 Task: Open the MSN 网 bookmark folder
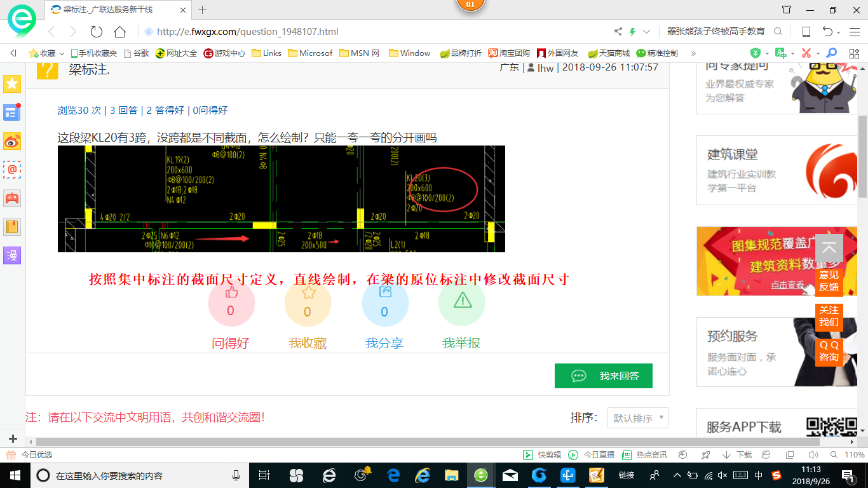click(x=359, y=53)
